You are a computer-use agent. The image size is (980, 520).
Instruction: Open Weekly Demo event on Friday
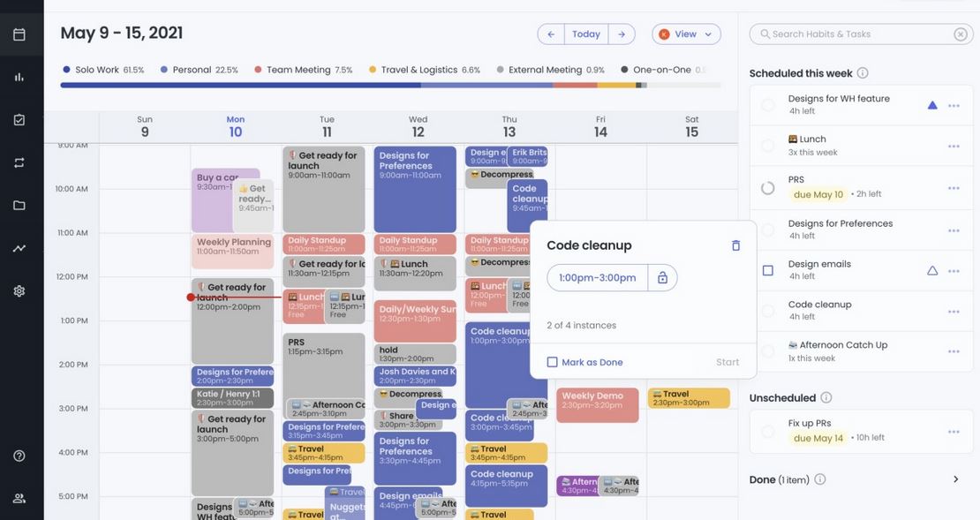[598, 405]
